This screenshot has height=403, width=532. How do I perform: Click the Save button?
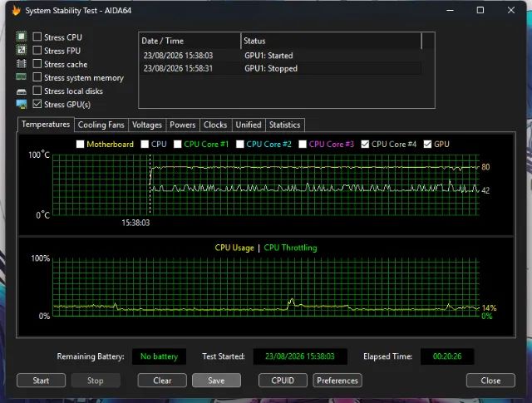point(216,381)
